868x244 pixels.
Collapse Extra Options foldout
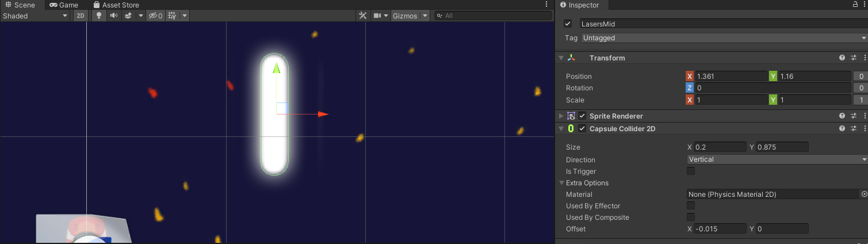(562, 183)
